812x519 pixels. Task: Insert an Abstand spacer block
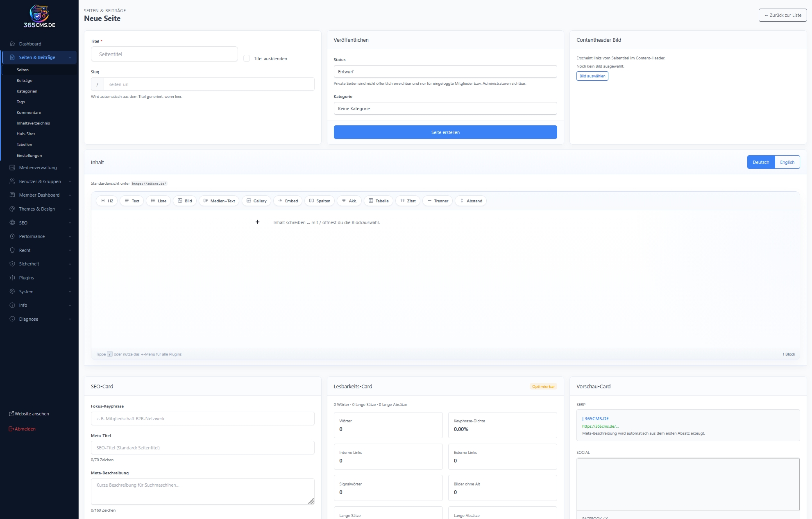tap(471, 201)
